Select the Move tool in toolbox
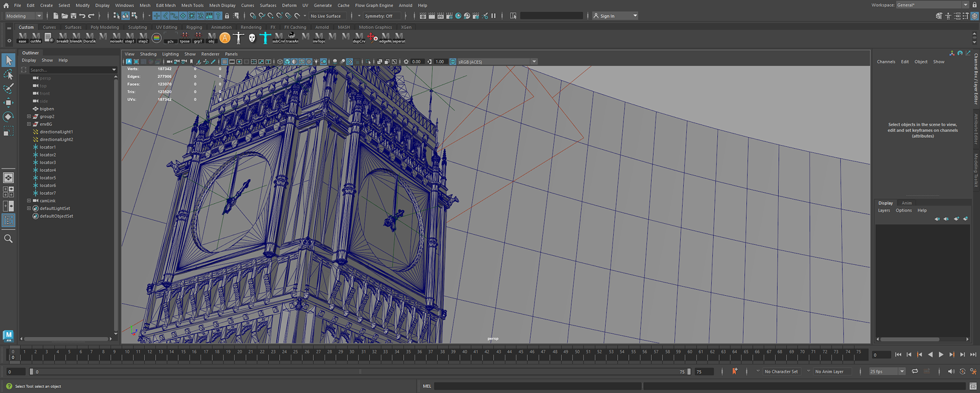 pos(8,103)
